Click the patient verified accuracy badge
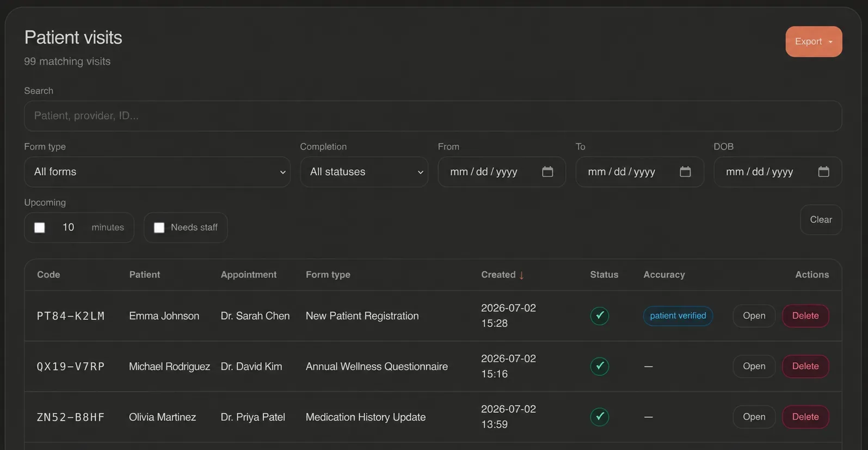The width and height of the screenshot is (868, 450). 678,316
